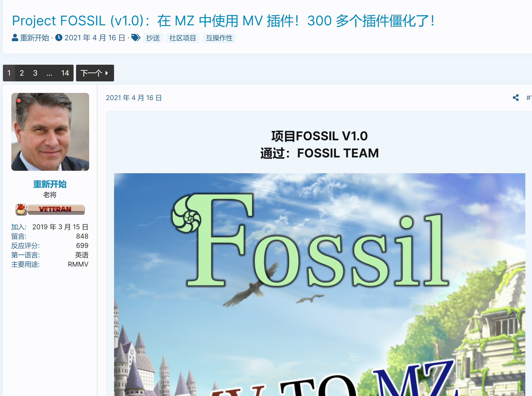Click the first language value 英语

[x=82, y=255]
